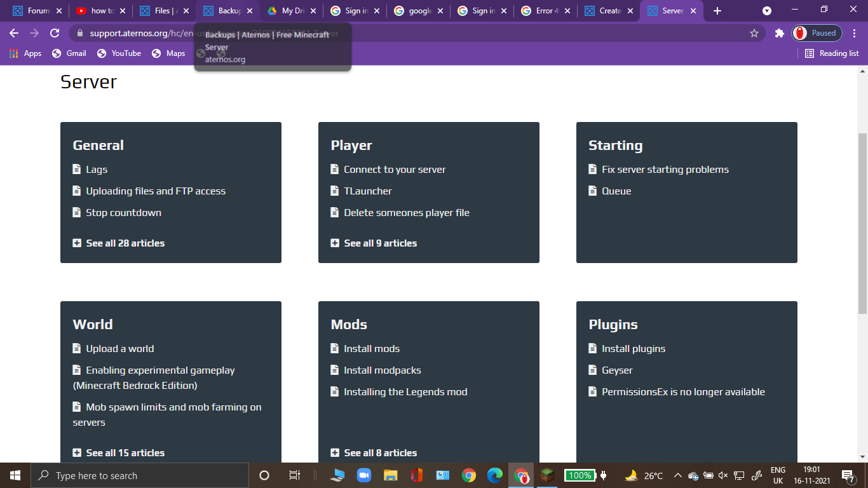Screen dimensions: 868x488
Task: Bookmark this page with star icon
Action: (x=754, y=33)
